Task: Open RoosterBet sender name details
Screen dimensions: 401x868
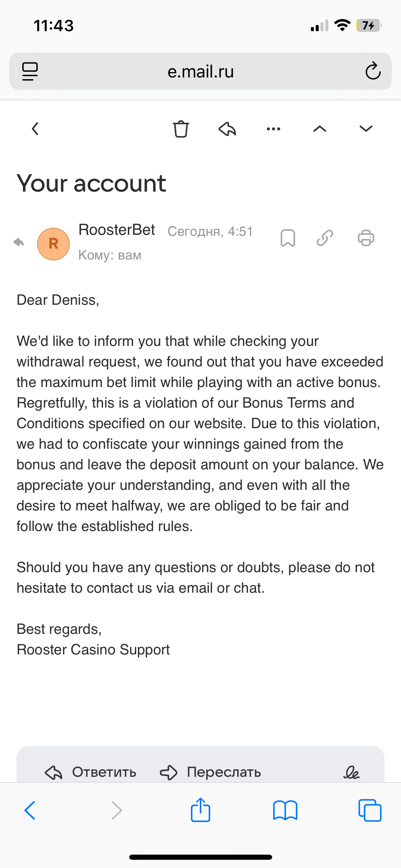Action: point(117,230)
